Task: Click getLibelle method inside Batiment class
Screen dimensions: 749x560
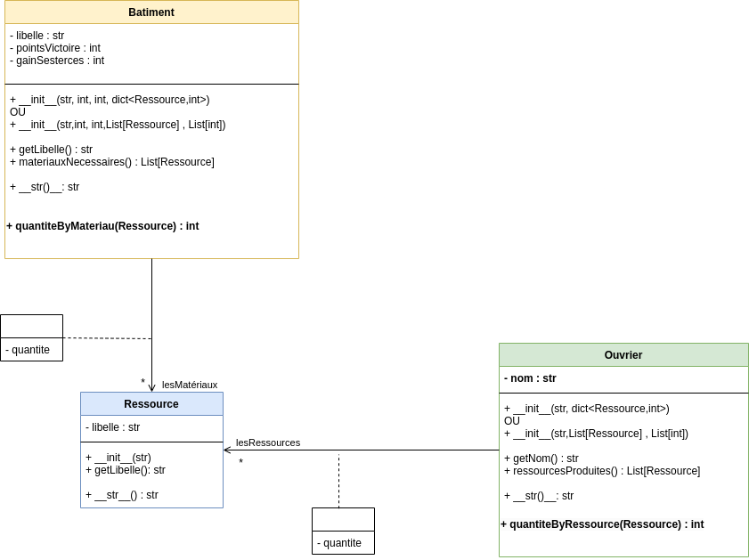Action: (x=52, y=150)
